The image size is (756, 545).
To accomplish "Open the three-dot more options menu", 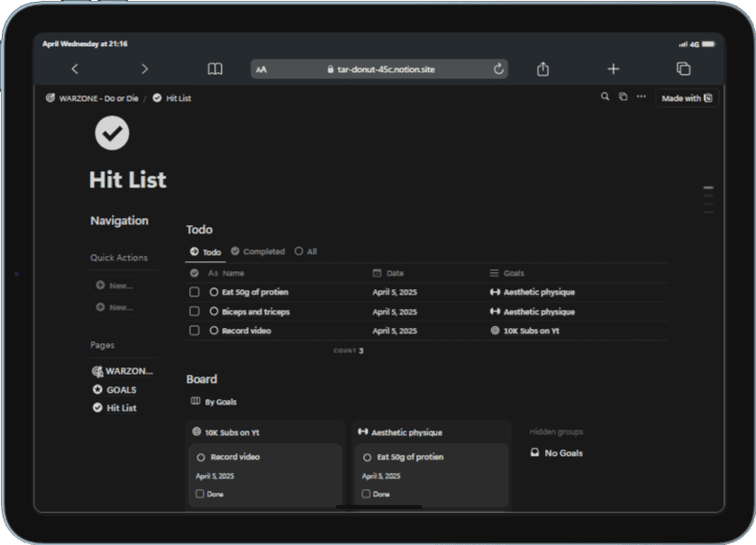I will (642, 96).
